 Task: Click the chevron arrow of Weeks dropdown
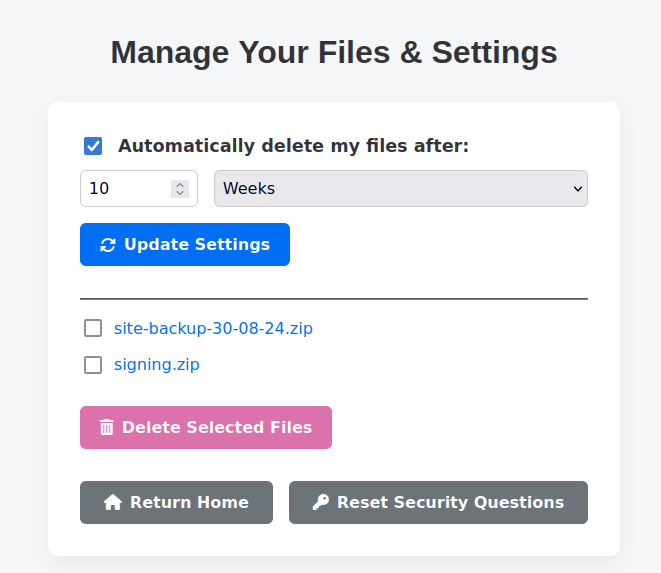pos(577,189)
